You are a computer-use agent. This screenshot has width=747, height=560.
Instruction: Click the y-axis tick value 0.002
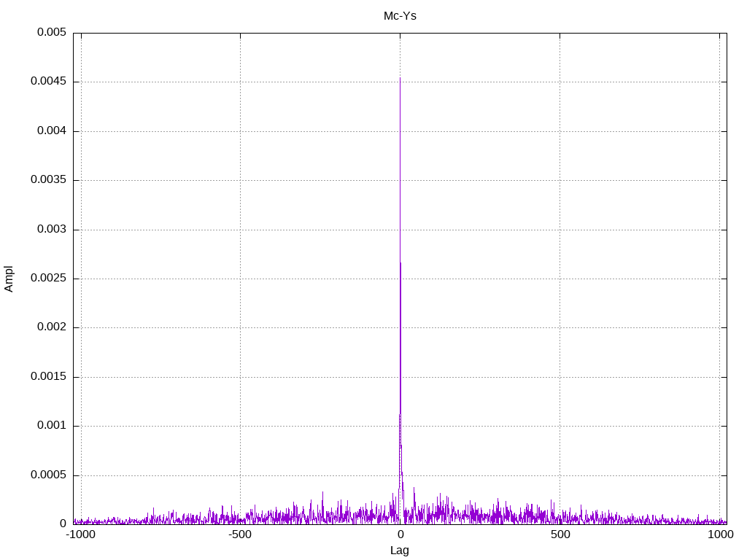(52, 327)
